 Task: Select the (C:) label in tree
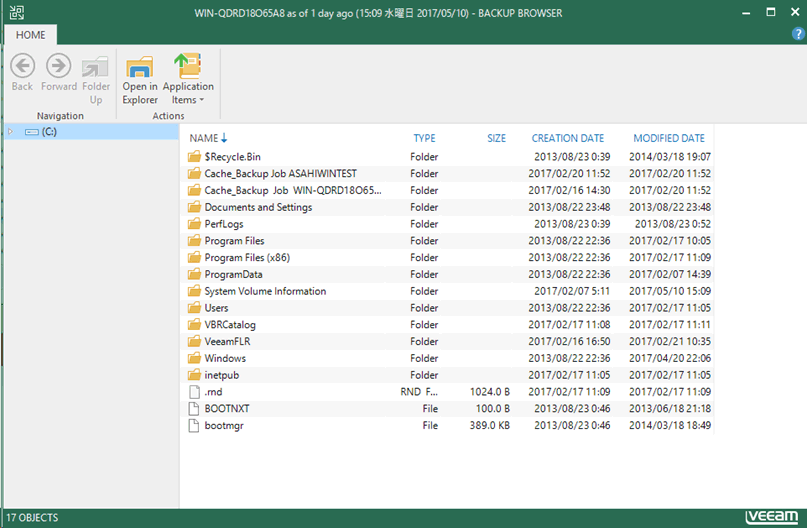pos(49,132)
